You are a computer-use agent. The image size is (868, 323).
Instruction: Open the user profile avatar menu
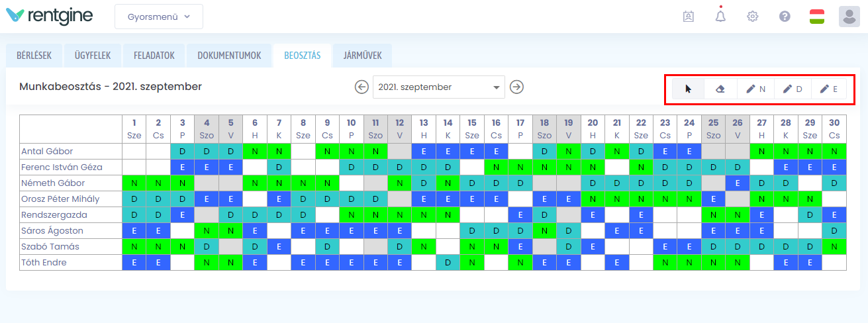(x=849, y=17)
